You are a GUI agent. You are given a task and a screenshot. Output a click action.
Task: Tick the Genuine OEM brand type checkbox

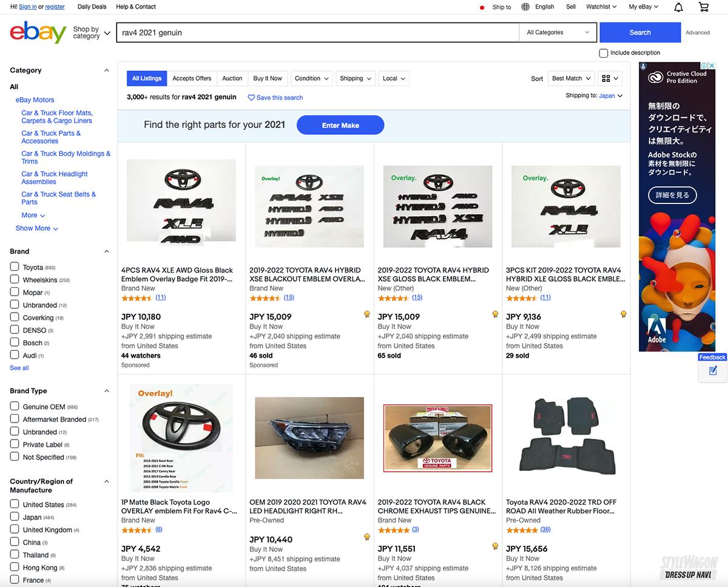coord(15,407)
